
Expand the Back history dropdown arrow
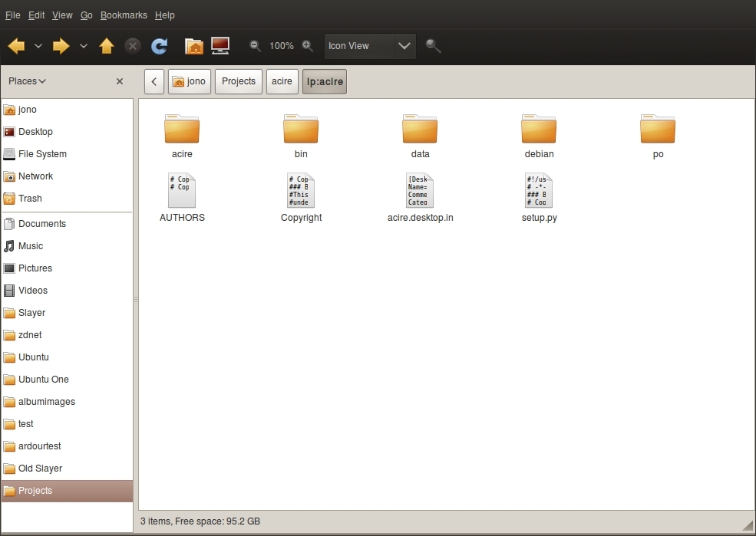click(x=38, y=46)
